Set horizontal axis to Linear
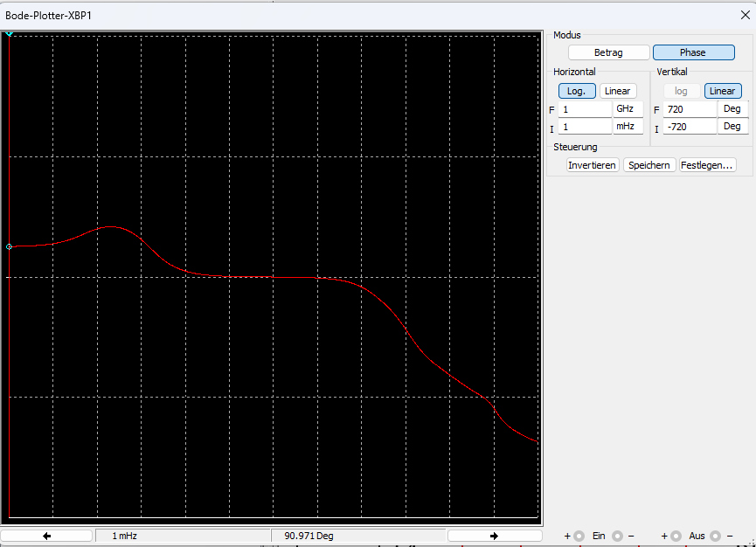The image size is (756, 547). pos(618,91)
